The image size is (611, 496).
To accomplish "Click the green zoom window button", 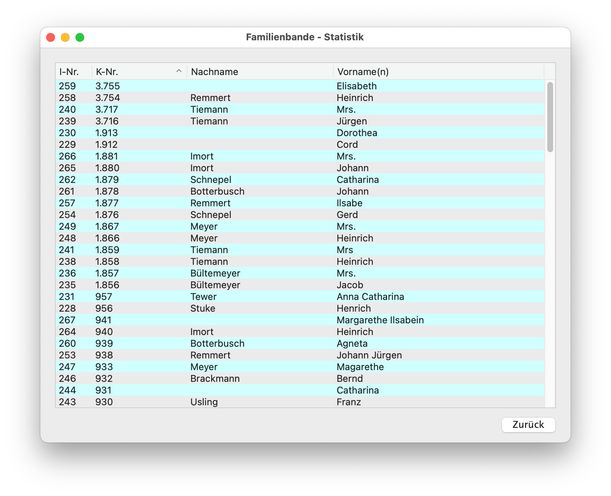I will 80,37.
